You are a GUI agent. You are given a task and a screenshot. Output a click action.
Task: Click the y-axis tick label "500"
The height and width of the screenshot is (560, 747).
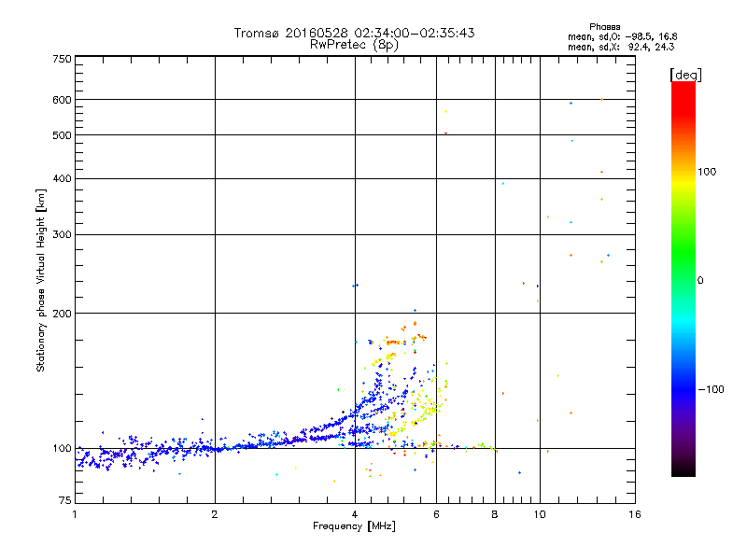pos(62,135)
